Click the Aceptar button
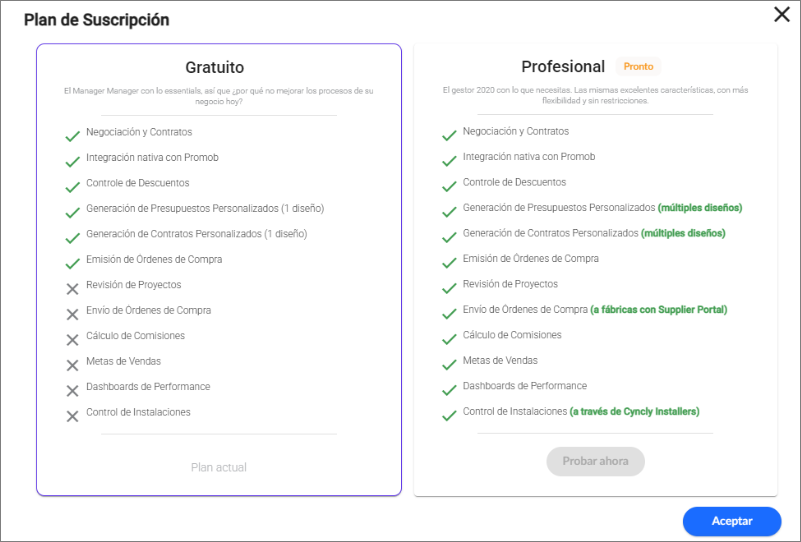Screen dimensions: 801x542 coord(732,521)
